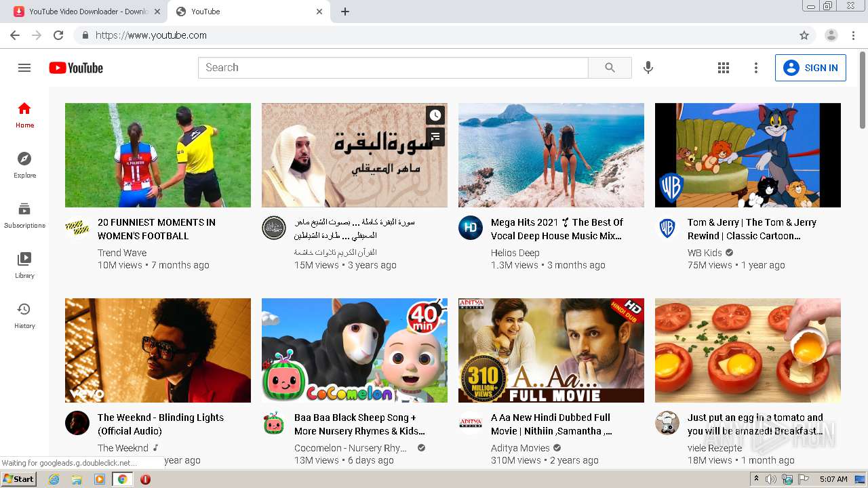
Task: Click viele Rezepte channel name
Action: 715,448
